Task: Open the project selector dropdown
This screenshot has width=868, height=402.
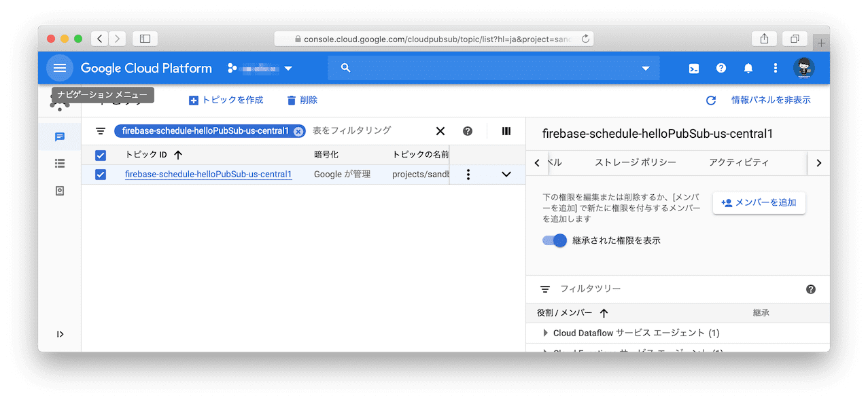Action: click(x=260, y=69)
